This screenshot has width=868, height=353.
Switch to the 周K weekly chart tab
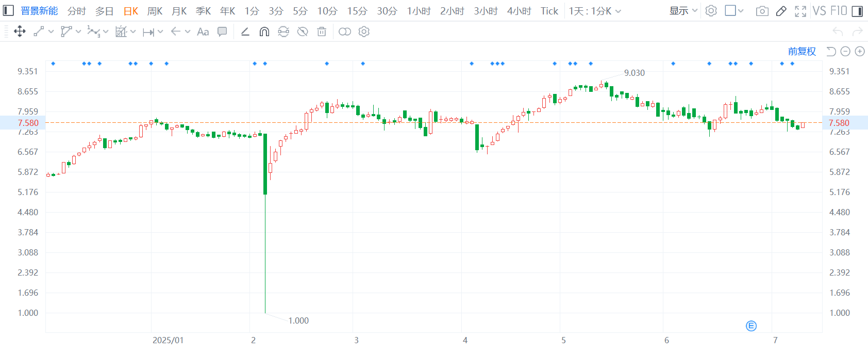click(x=155, y=11)
